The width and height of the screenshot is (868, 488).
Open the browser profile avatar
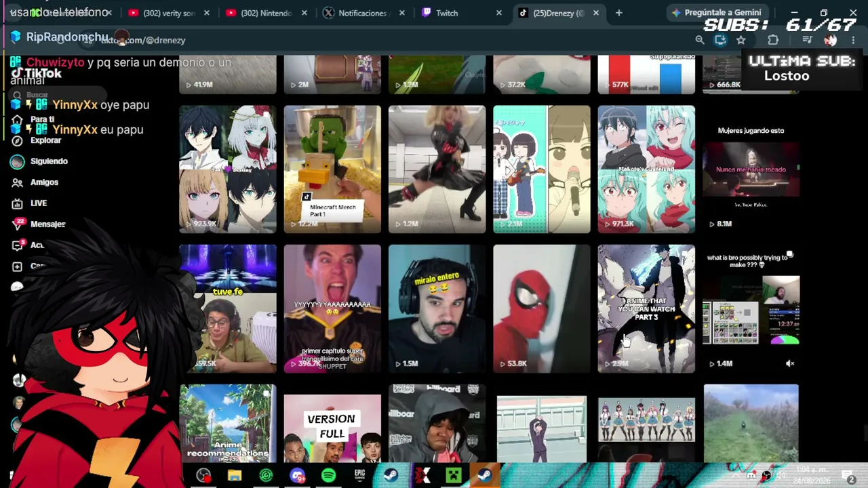coord(831,40)
